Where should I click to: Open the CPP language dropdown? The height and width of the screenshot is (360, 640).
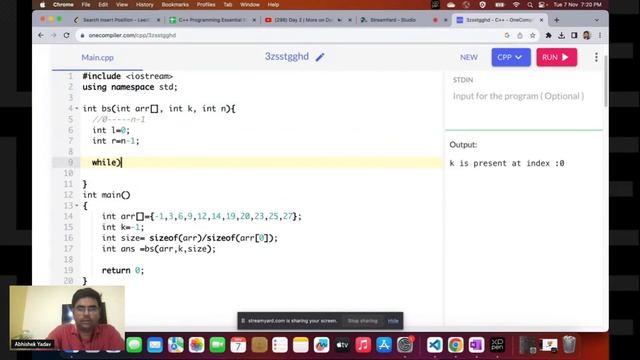tap(511, 57)
